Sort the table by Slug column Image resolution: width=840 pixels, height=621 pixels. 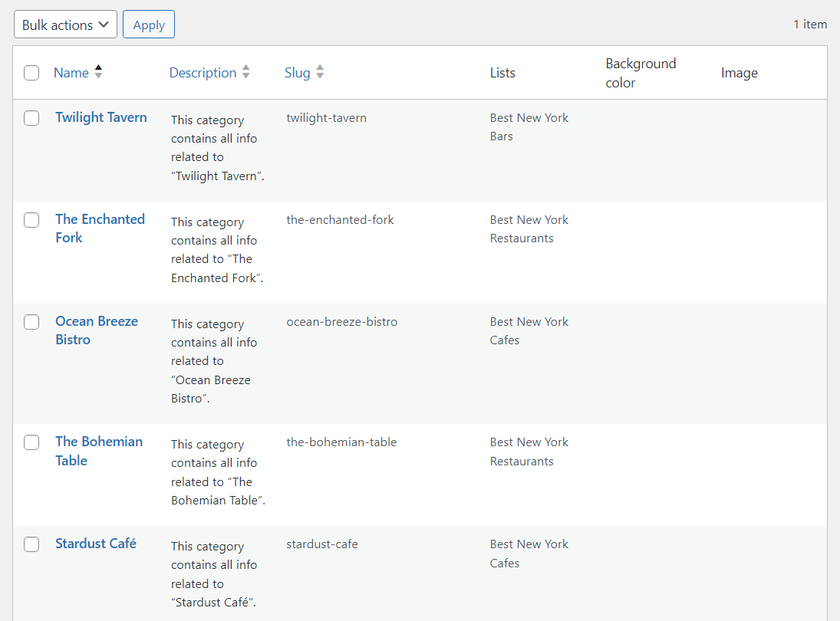coord(298,73)
